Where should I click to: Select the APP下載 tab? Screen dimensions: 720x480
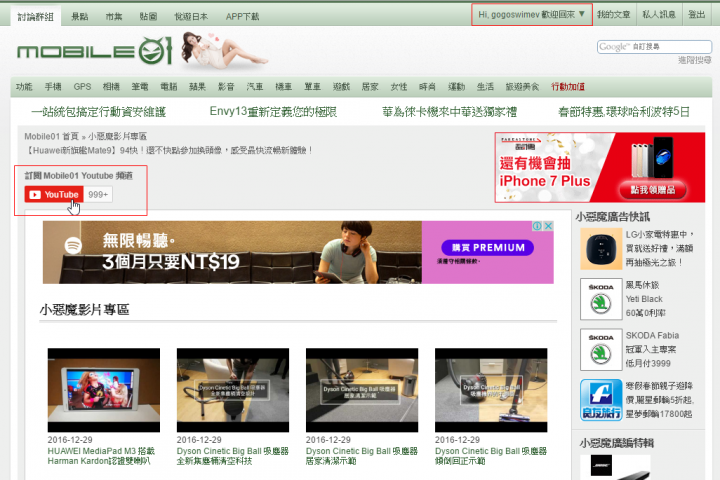click(x=242, y=17)
